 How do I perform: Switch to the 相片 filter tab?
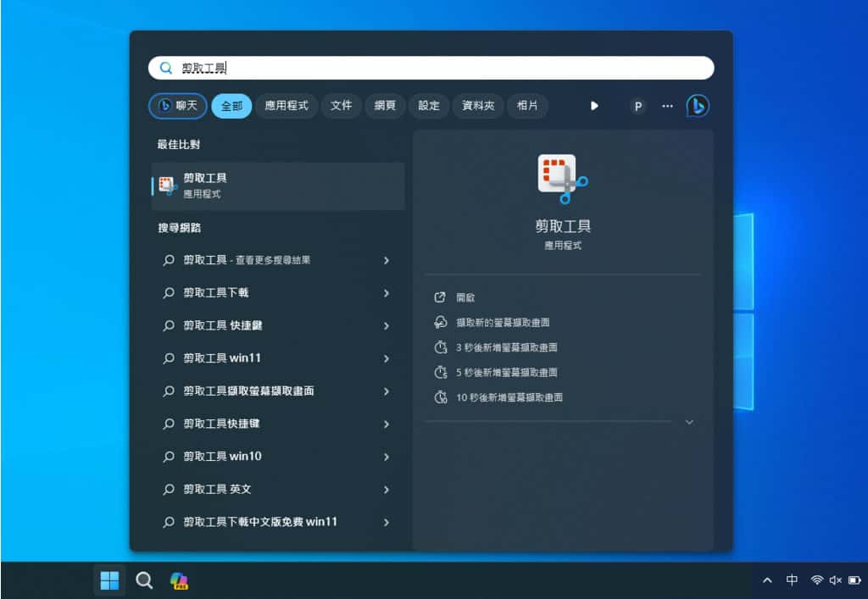coord(527,106)
